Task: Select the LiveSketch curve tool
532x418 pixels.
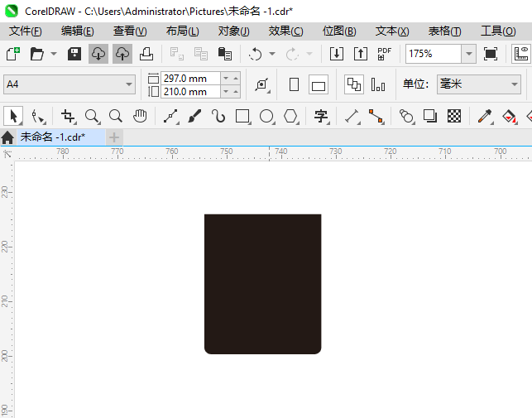Action: pyautogui.click(x=218, y=116)
